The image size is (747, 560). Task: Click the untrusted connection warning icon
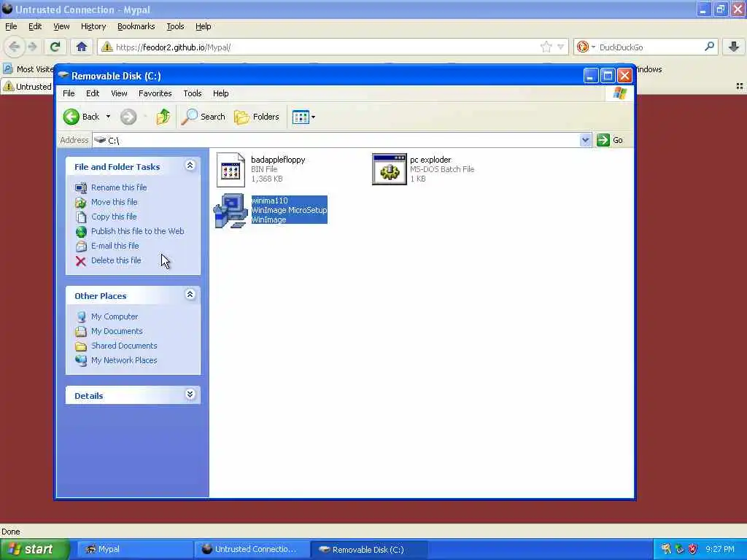[107, 47]
